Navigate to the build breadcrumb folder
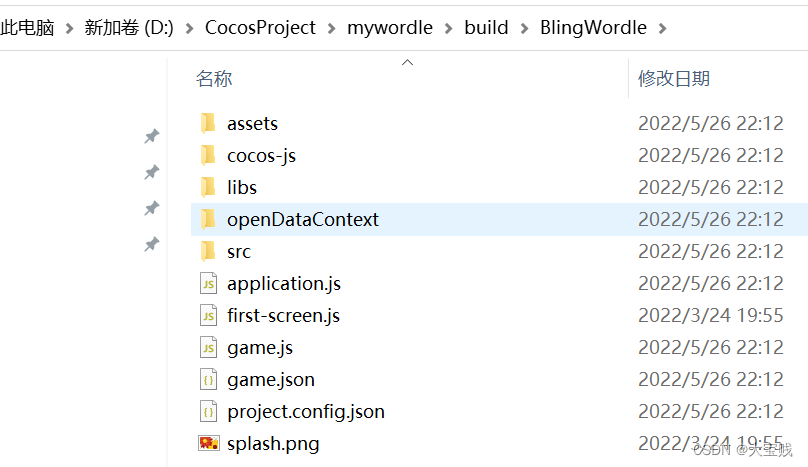The image size is (808, 467). point(486,28)
